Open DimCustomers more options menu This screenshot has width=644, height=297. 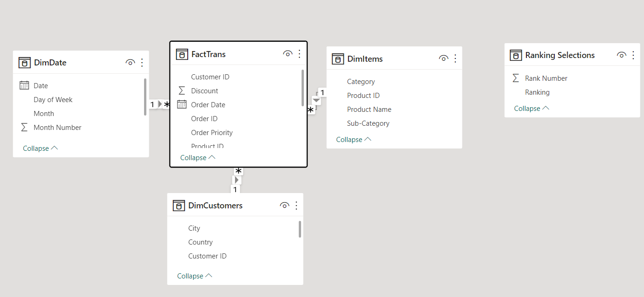pos(296,206)
